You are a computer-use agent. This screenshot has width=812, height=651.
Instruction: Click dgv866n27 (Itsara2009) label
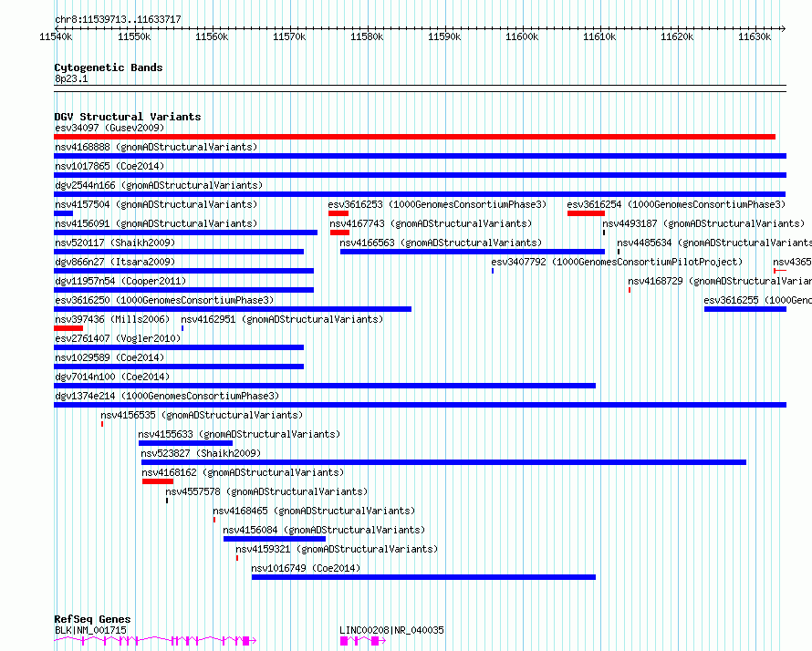pos(115,262)
